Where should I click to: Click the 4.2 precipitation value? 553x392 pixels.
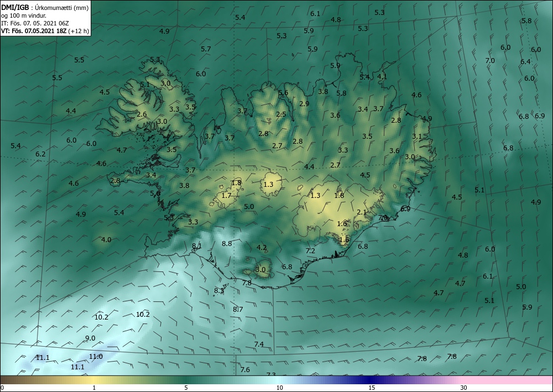pyautogui.click(x=262, y=248)
